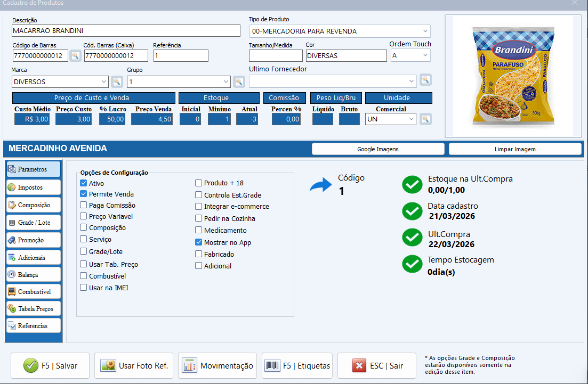
Task: Click green check beside Tempo Estocagem
Action: tap(412, 264)
